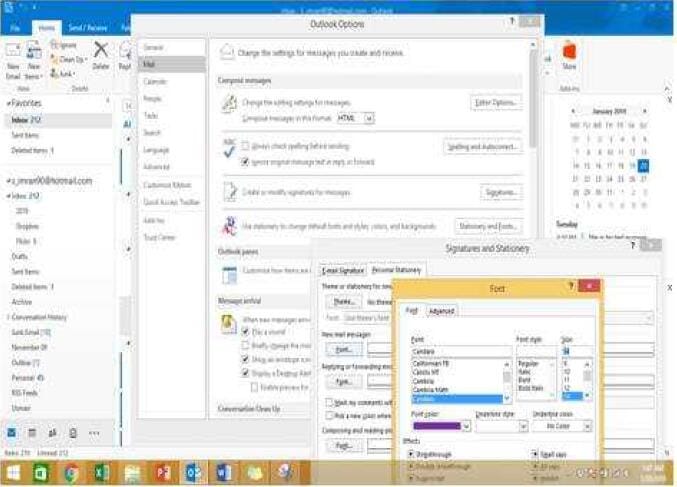Toggle Small caps effect checkbox

click(x=535, y=454)
